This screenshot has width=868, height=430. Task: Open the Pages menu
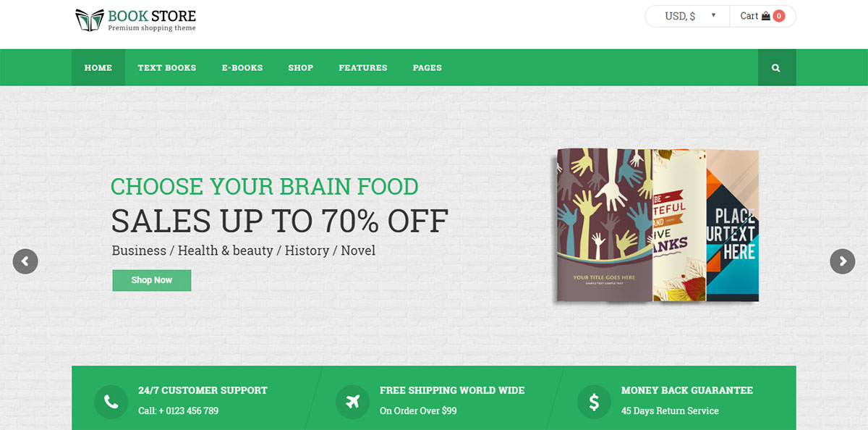[x=427, y=67]
